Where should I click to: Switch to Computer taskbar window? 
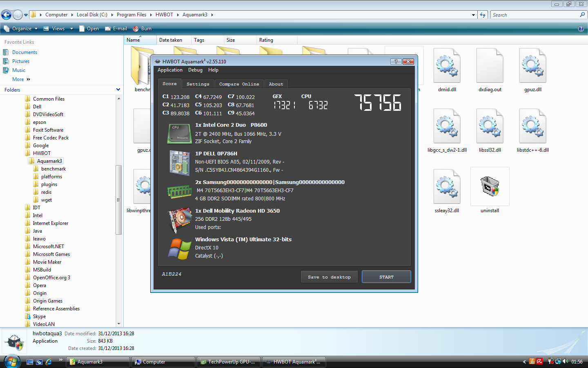(163, 362)
